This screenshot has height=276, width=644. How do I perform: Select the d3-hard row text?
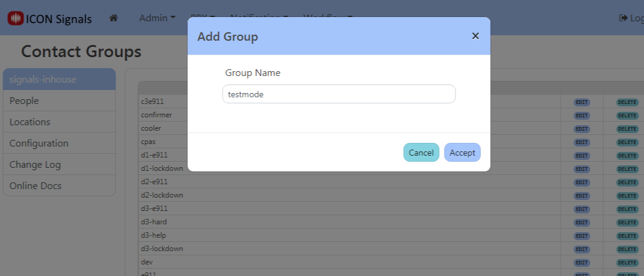point(154,222)
